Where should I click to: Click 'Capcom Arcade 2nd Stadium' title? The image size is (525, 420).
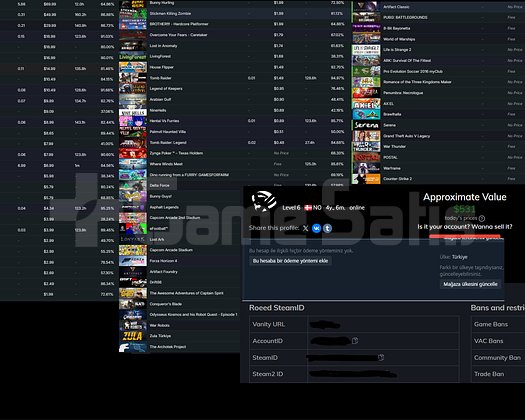[x=175, y=218]
